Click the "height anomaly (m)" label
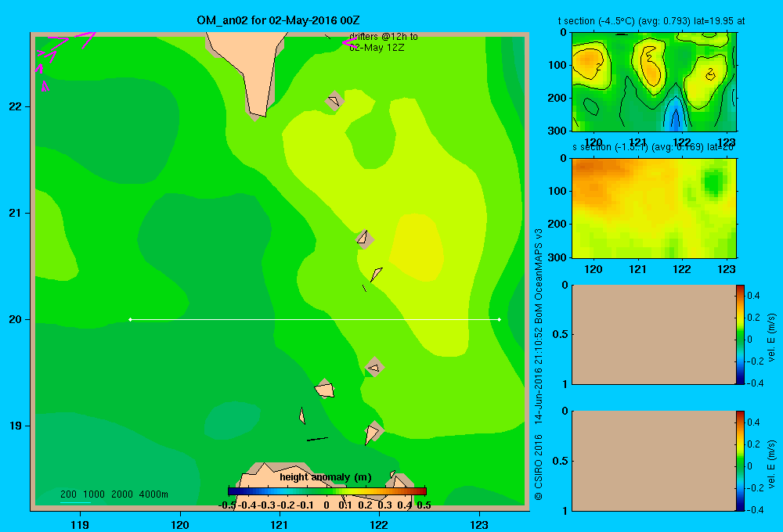Screen dimensions: 783x532 (326, 477)
